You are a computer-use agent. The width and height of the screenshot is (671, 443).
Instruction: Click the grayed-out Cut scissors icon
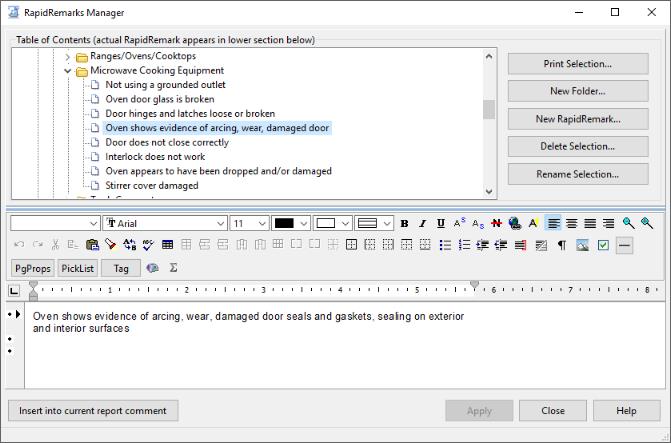(55, 245)
